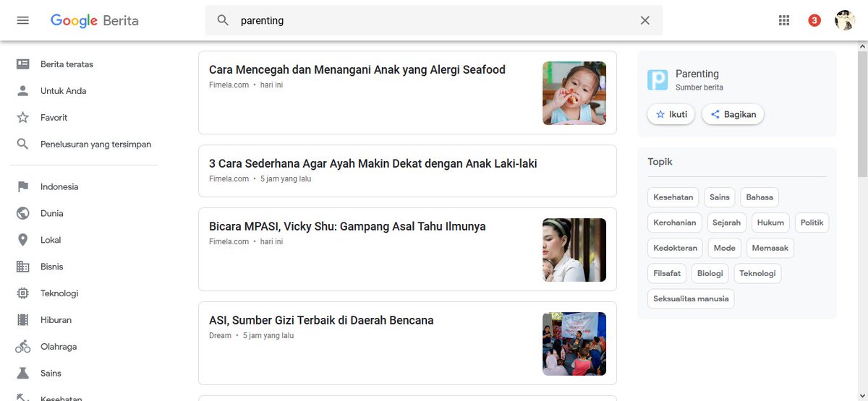The width and height of the screenshot is (868, 401).
Task: Click the Indonesia flag icon
Action: 23,187
